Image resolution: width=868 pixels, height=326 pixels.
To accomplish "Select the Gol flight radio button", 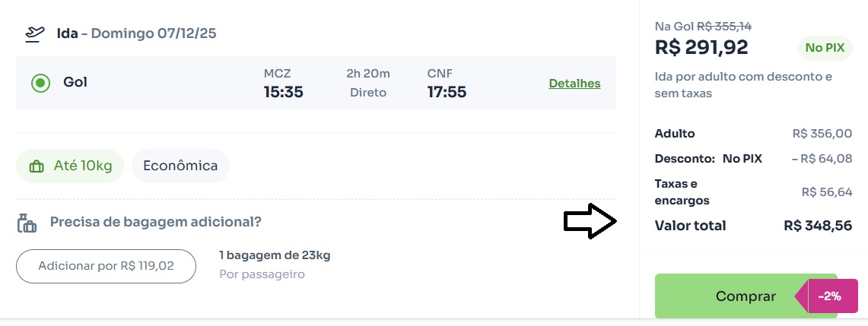I will click(x=41, y=83).
